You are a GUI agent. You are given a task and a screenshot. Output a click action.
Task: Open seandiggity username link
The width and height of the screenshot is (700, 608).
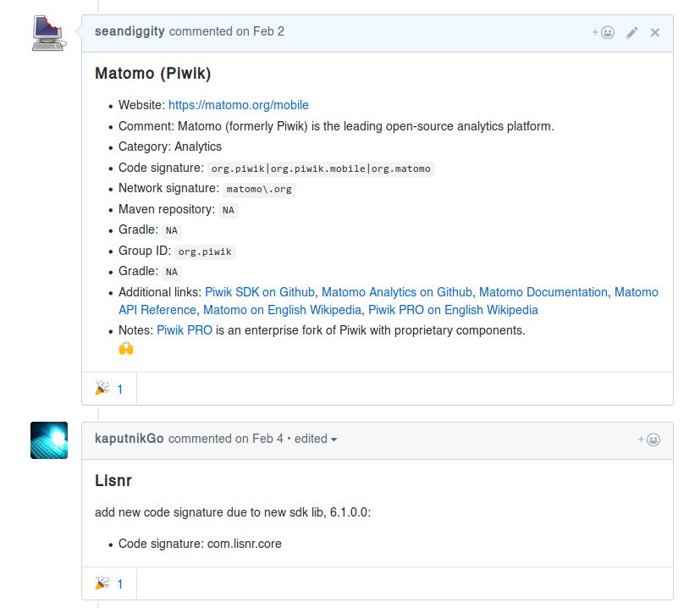click(130, 31)
